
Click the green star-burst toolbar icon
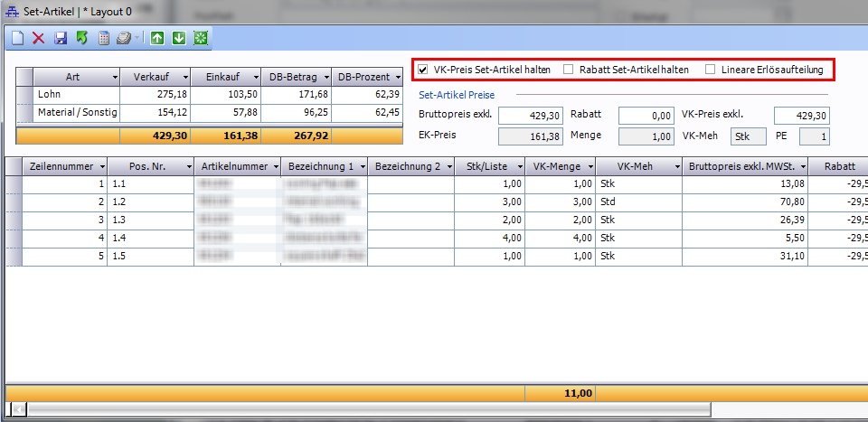(x=201, y=38)
